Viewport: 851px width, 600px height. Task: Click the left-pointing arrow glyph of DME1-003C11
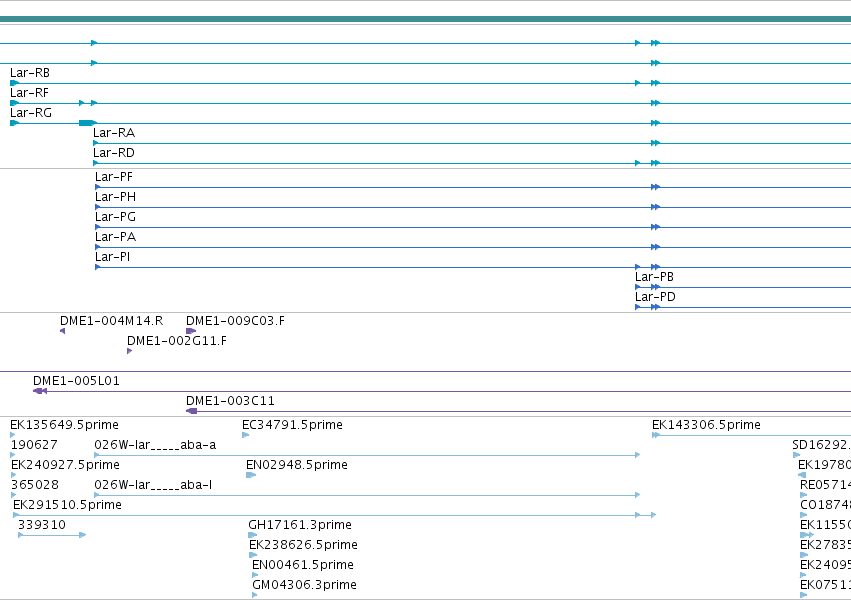pyautogui.click(x=192, y=411)
